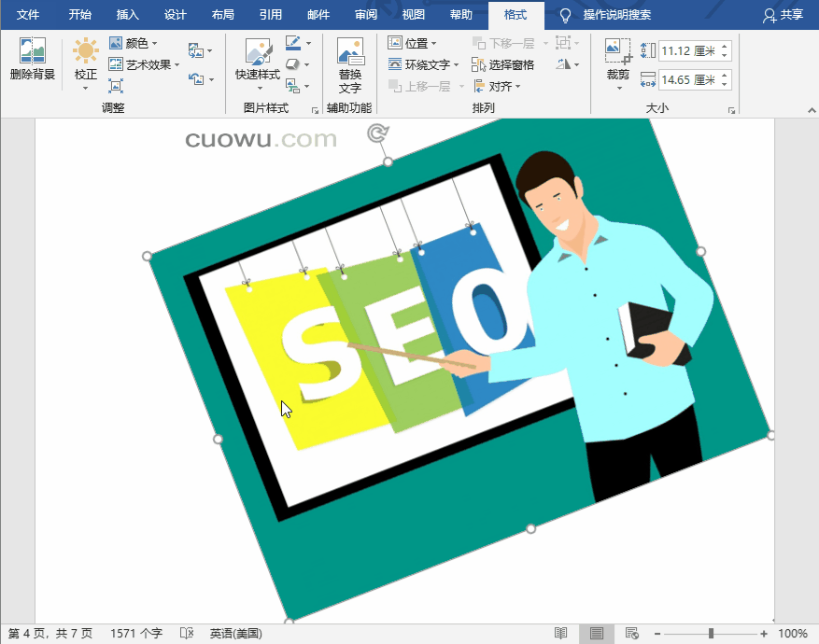
Task: Expand the Change Picture dropdown arrow
Action: click(210, 51)
